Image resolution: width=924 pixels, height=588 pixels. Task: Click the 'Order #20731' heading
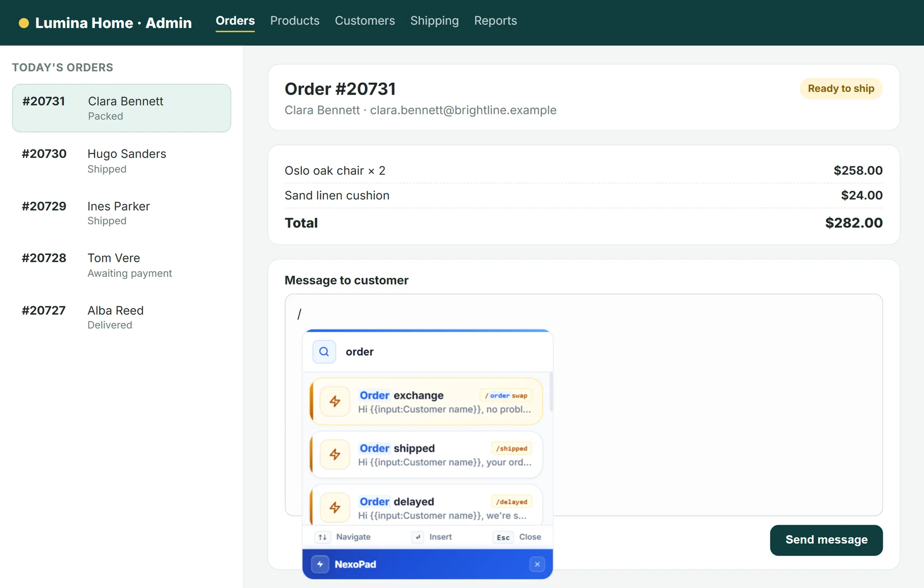340,89
